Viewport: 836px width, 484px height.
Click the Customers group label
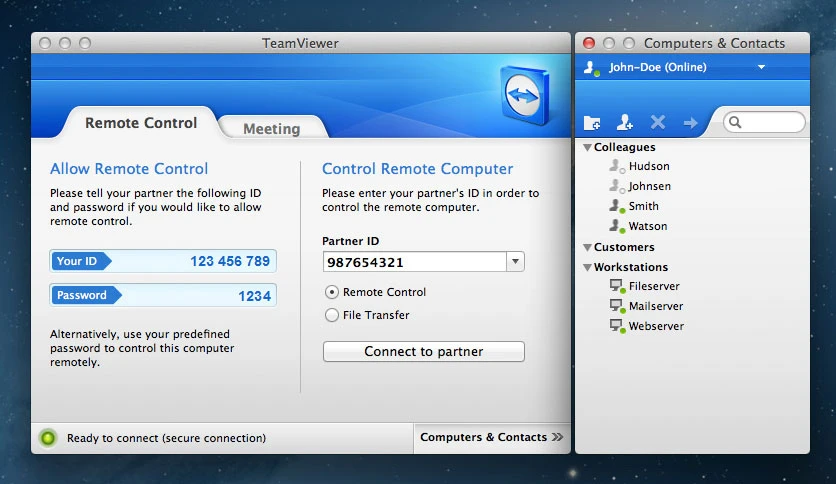click(x=624, y=247)
